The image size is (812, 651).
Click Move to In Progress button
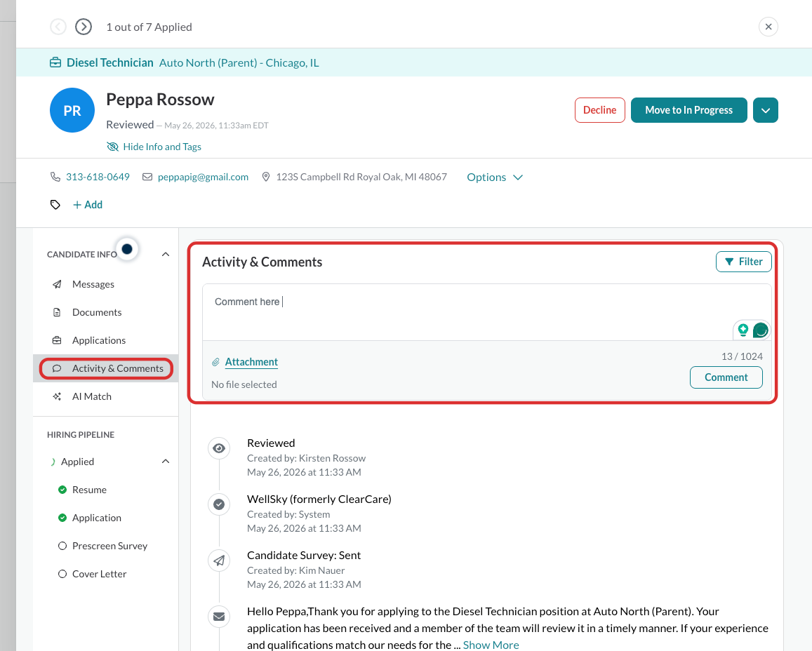688,110
